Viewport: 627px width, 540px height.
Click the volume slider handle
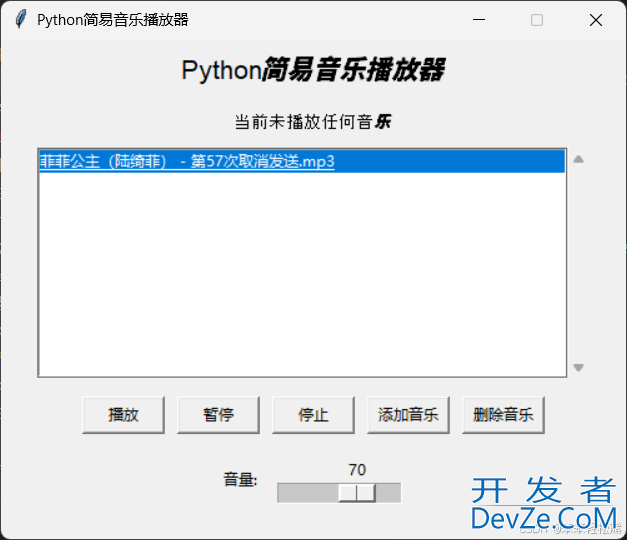point(357,492)
